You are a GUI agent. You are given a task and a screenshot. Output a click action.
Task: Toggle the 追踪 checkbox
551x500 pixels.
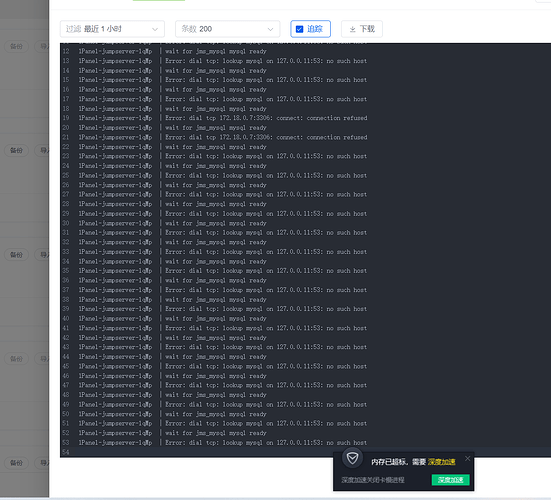tap(299, 29)
